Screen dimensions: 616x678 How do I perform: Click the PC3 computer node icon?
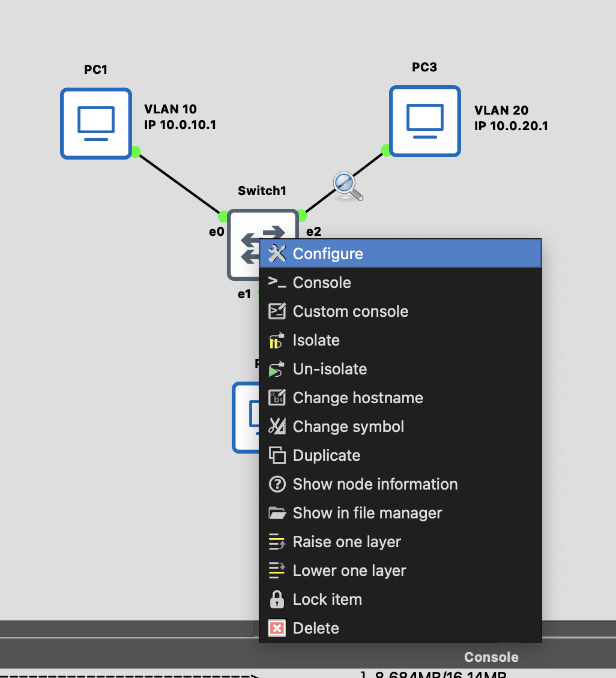[424, 121]
